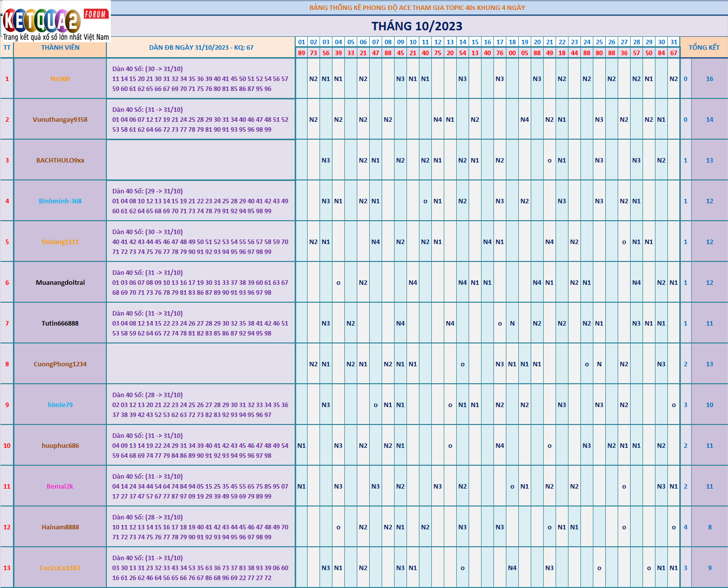Click the Muanangdoitrai member name
The height and width of the screenshot is (588, 728).
(60, 283)
